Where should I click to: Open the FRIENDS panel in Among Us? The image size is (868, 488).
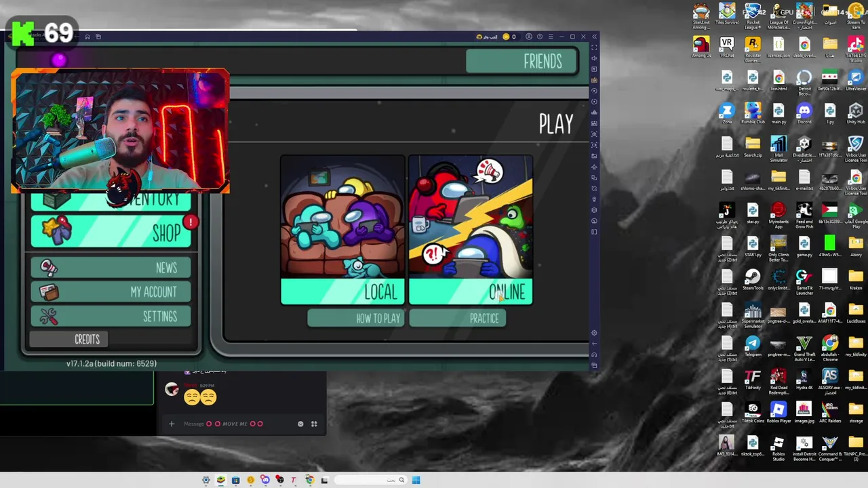521,62
